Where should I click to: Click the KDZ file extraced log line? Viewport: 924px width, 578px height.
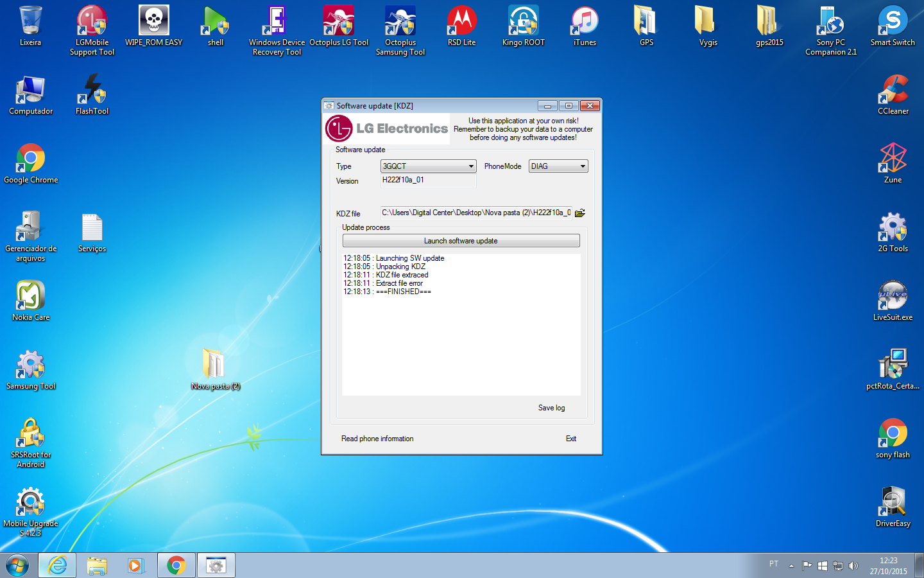386,275
